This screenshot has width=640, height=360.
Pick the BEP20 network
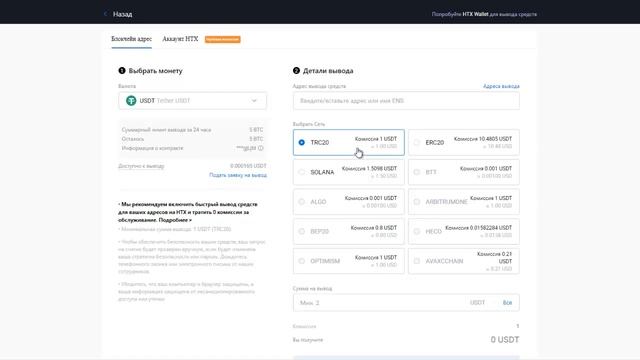(x=349, y=231)
